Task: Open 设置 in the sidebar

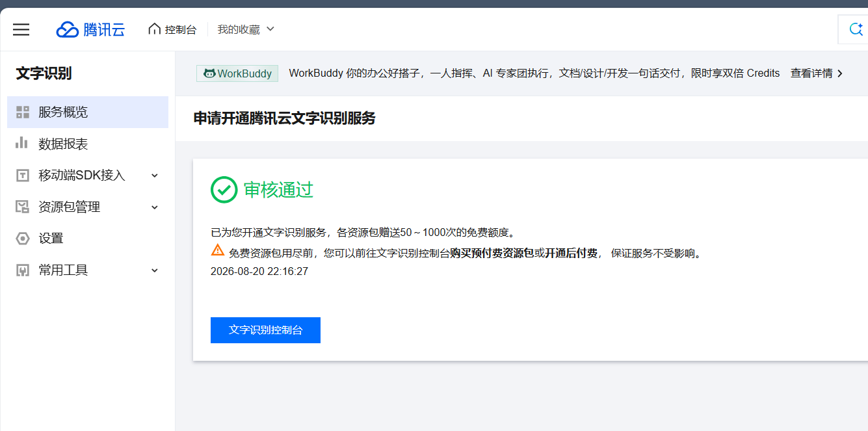Action: pos(88,239)
